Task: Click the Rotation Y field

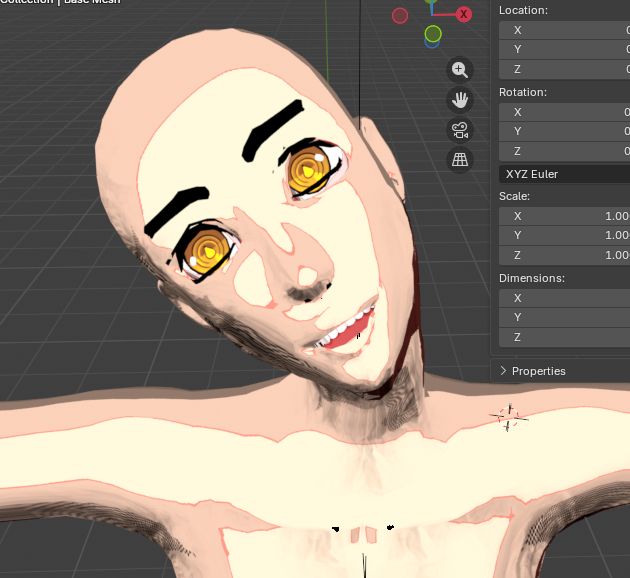Action: [565, 131]
